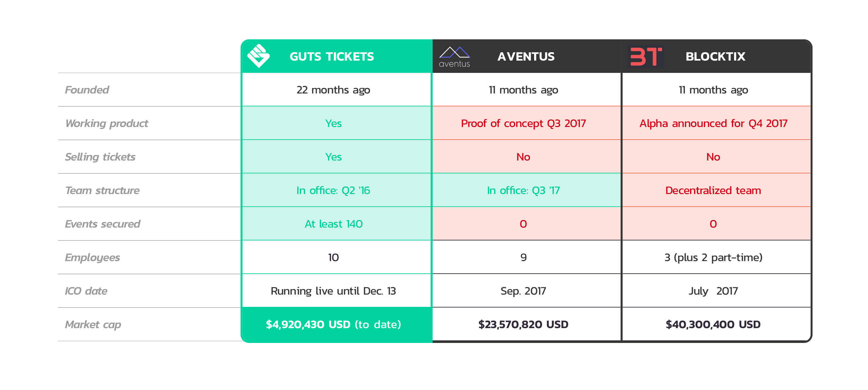Image resolution: width=868 pixels, height=390 pixels.
Task: Click the $40,300,400 USD value
Action: coord(713,325)
